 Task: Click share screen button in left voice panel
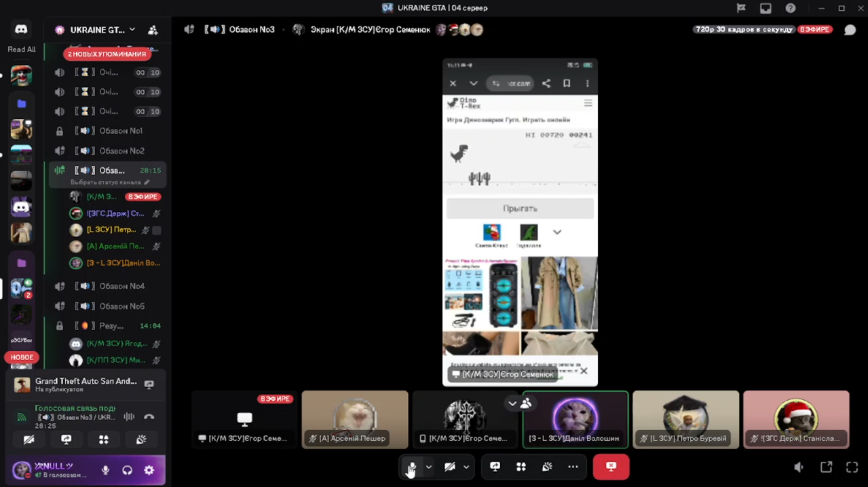67,439
